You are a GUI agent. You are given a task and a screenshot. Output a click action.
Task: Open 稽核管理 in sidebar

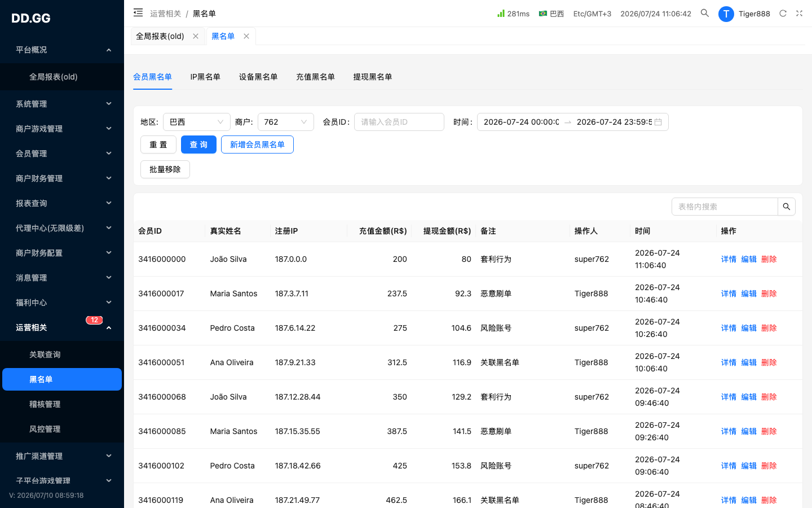click(62, 404)
